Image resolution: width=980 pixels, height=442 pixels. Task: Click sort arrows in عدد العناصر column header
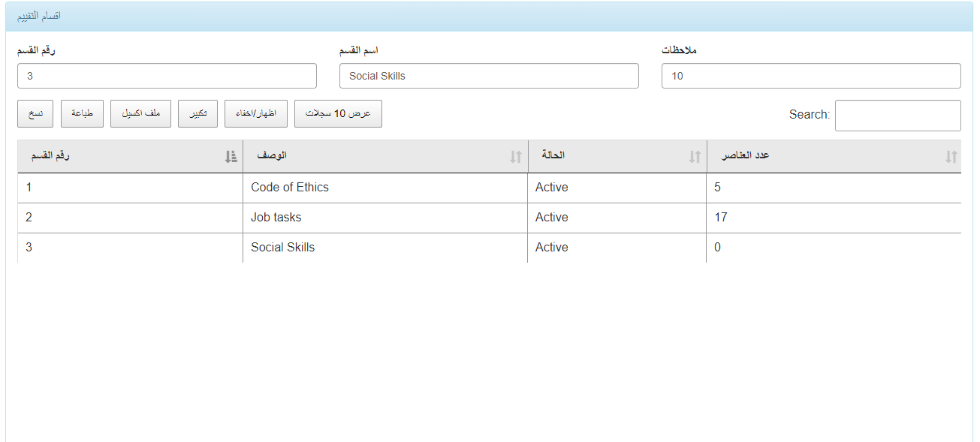pyautogui.click(x=951, y=157)
